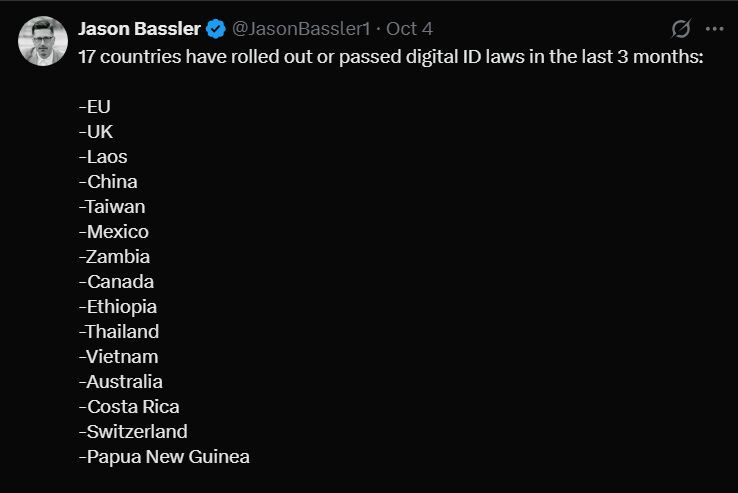The width and height of the screenshot is (738, 493).
Task: Click the blue verified badge
Action: (x=215, y=29)
